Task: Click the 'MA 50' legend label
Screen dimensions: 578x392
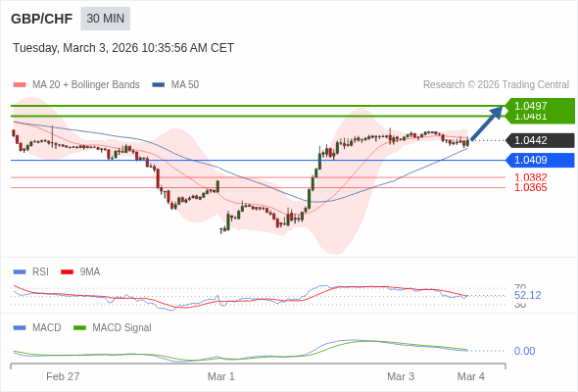Action: click(185, 85)
